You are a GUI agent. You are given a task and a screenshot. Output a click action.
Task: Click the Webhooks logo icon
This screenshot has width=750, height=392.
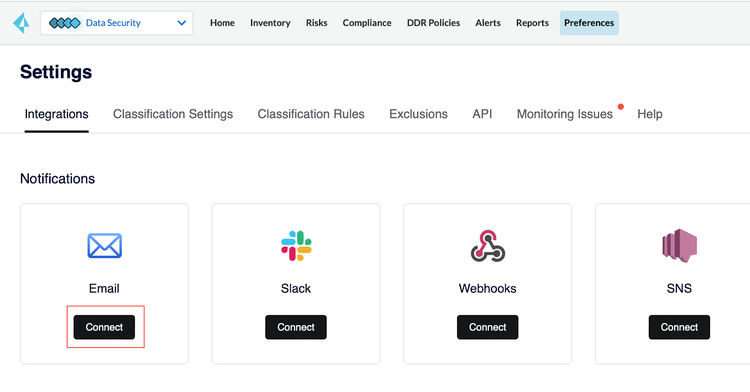point(487,246)
